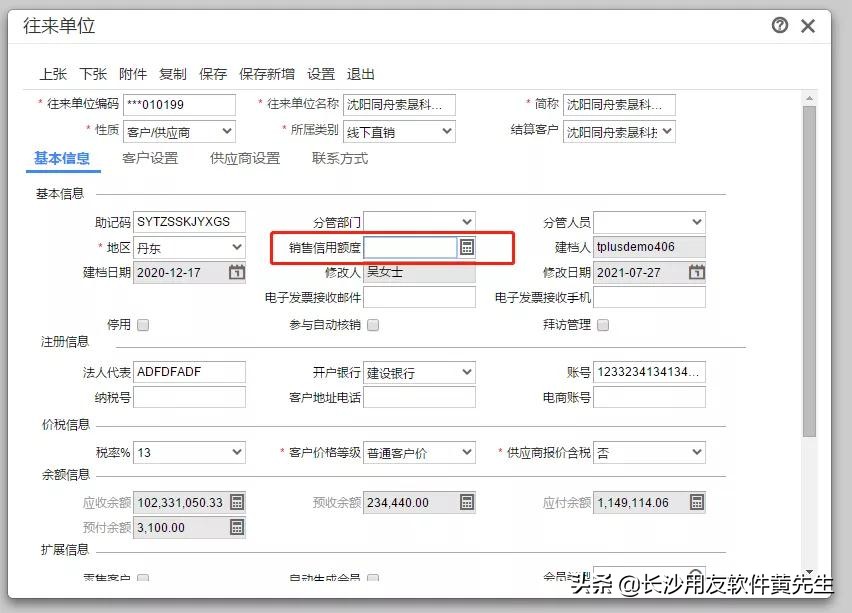Open calculator icon beside 预付余额
The width and height of the screenshot is (852, 613).
(237, 527)
